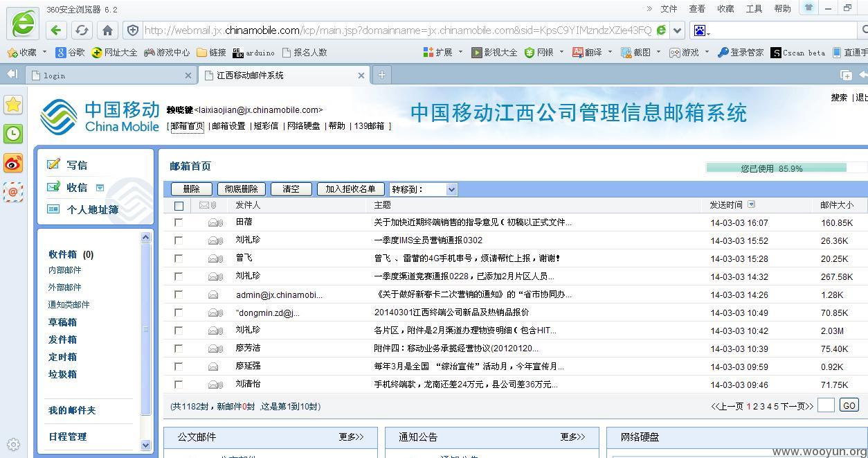Check the box for 曾飞's email

179,258
